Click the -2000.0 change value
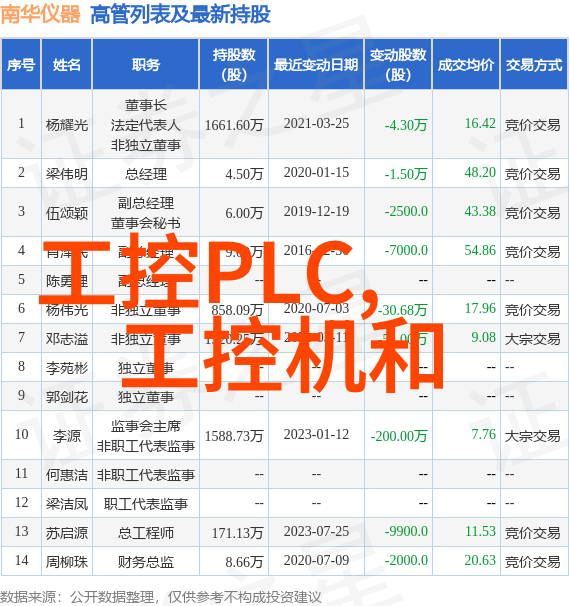Image resolution: width=569 pixels, height=606 pixels. pos(406,560)
